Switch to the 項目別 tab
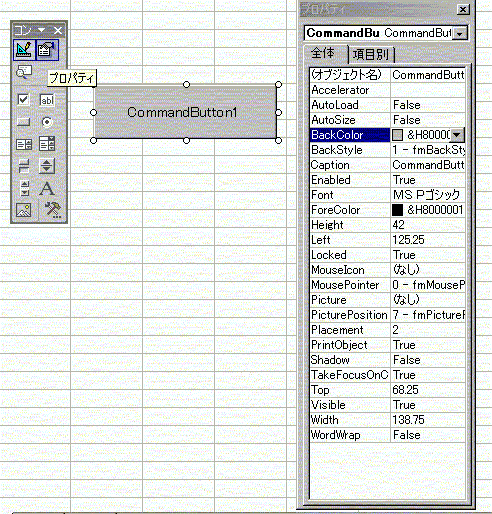 371,54
